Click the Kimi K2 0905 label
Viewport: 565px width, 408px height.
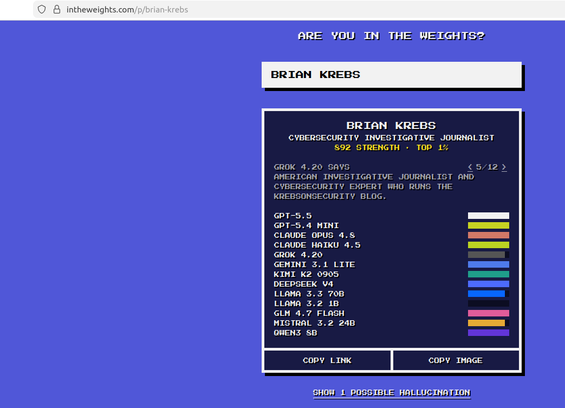point(306,274)
